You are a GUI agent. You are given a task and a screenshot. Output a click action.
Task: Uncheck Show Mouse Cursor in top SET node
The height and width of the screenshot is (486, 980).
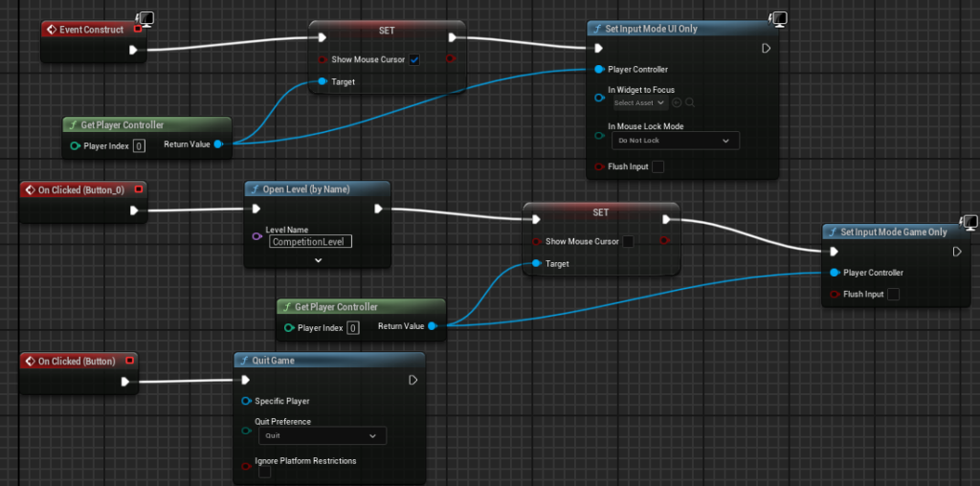(x=414, y=60)
